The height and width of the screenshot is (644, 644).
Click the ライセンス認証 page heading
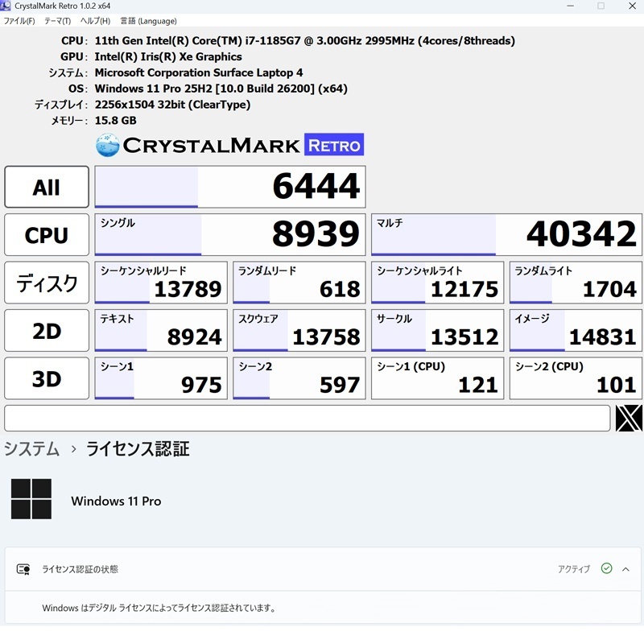(x=138, y=449)
